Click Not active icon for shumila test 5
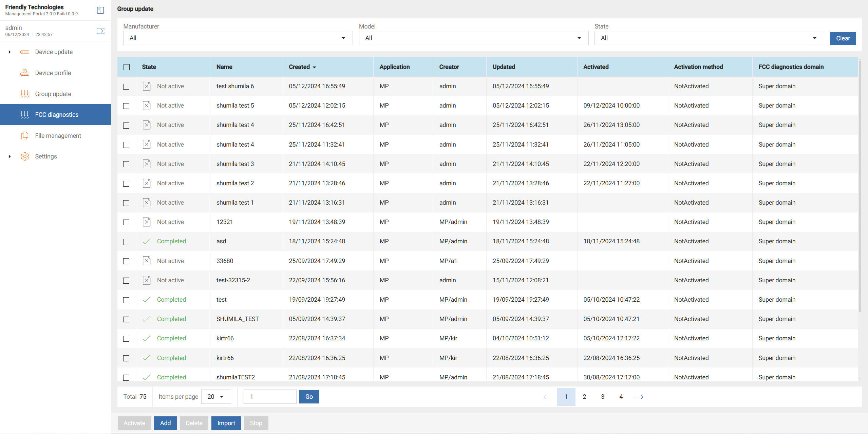The width and height of the screenshot is (868, 434). 147,106
